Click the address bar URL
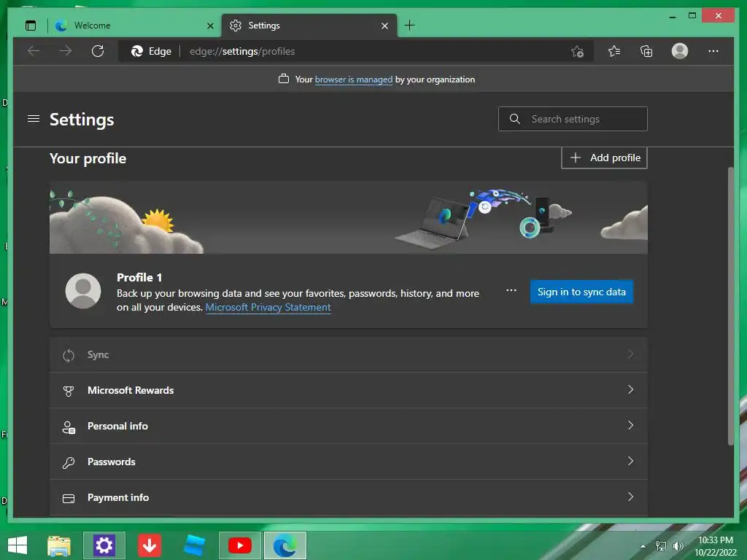Viewport: 747px width, 560px height. point(242,51)
